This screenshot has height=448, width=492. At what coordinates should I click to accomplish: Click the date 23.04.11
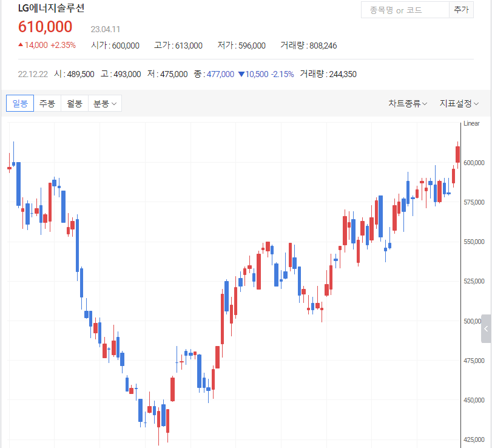click(106, 29)
